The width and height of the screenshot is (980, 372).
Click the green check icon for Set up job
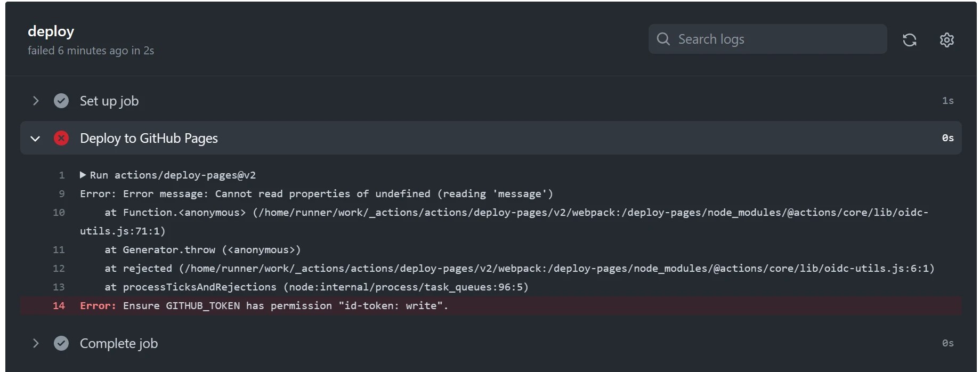point(61,101)
